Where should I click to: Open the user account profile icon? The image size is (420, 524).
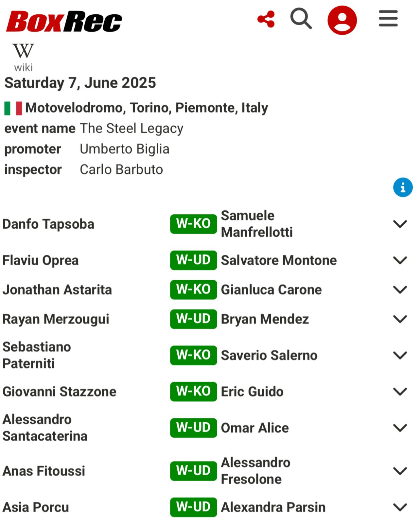tap(342, 20)
